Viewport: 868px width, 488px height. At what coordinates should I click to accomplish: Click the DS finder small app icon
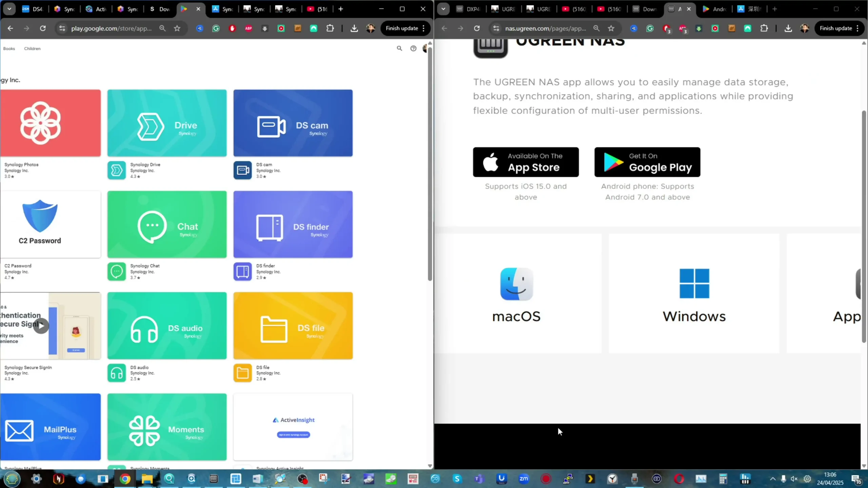click(242, 271)
